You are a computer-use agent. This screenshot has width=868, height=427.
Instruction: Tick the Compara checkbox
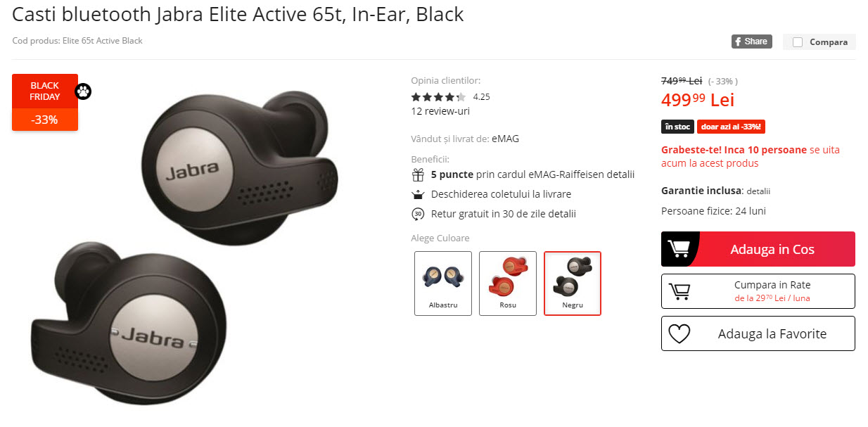tap(798, 42)
